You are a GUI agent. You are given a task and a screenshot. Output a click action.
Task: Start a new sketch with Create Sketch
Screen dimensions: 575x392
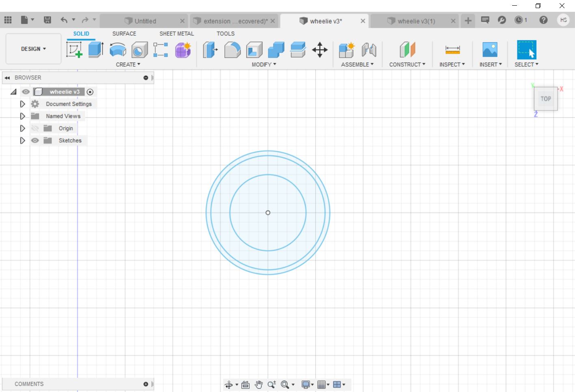pyautogui.click(x=74, y=50)
